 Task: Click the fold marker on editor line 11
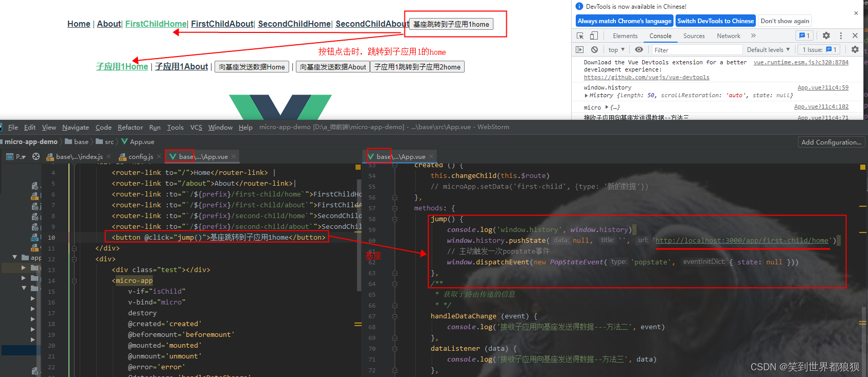[74, 248]
